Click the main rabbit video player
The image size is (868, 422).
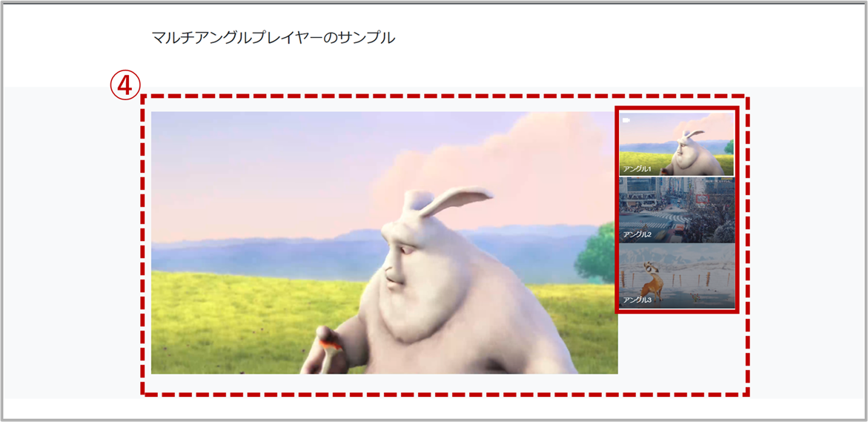[384, 243]
